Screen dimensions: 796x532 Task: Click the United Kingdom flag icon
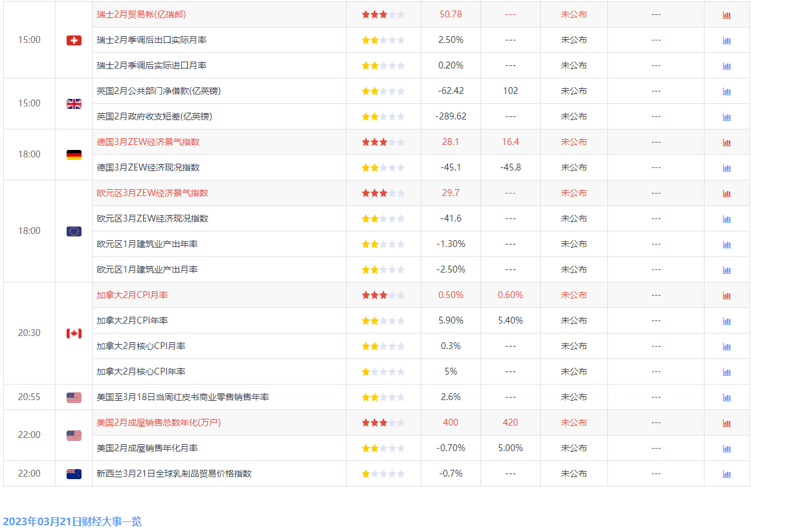(74, 104)
